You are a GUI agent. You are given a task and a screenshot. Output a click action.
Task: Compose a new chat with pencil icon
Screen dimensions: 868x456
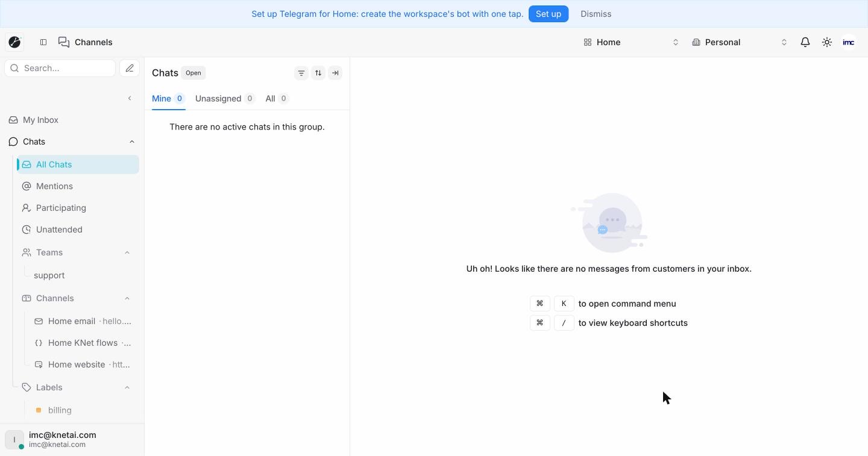tap(130, 68)
